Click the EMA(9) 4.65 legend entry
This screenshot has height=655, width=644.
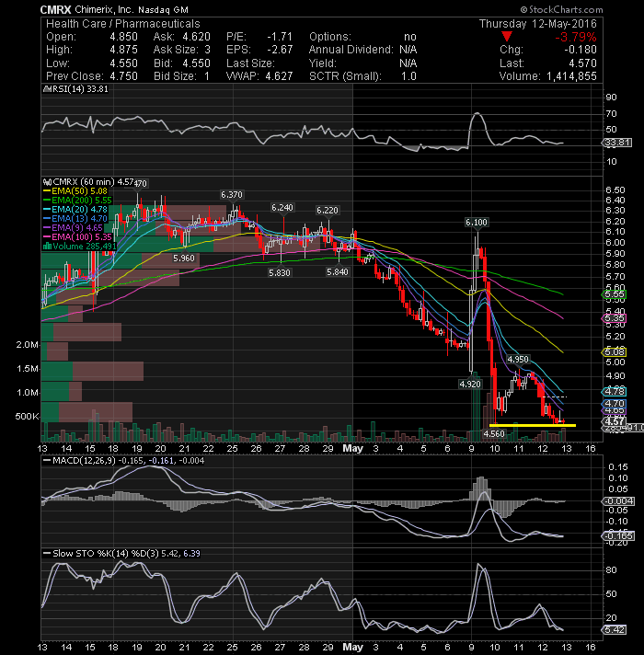[73, 227]
